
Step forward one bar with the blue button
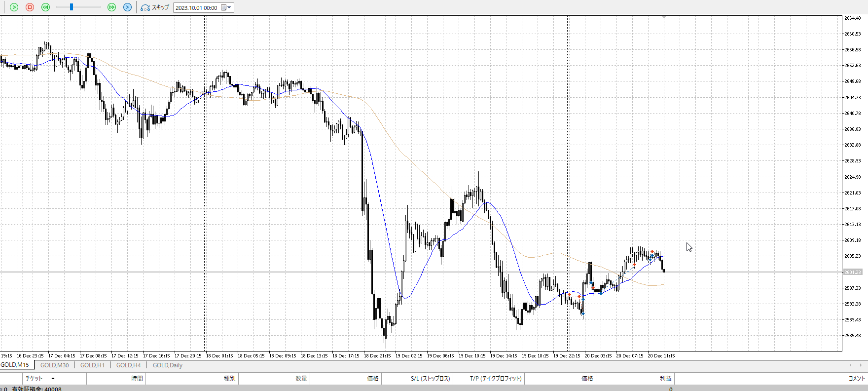[127, 7]
